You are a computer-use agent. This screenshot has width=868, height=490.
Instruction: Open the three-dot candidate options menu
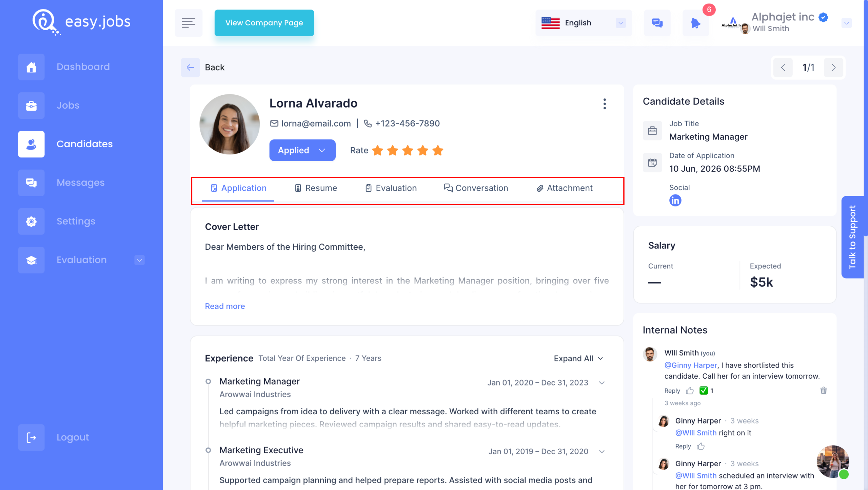[x=605, y=104]
